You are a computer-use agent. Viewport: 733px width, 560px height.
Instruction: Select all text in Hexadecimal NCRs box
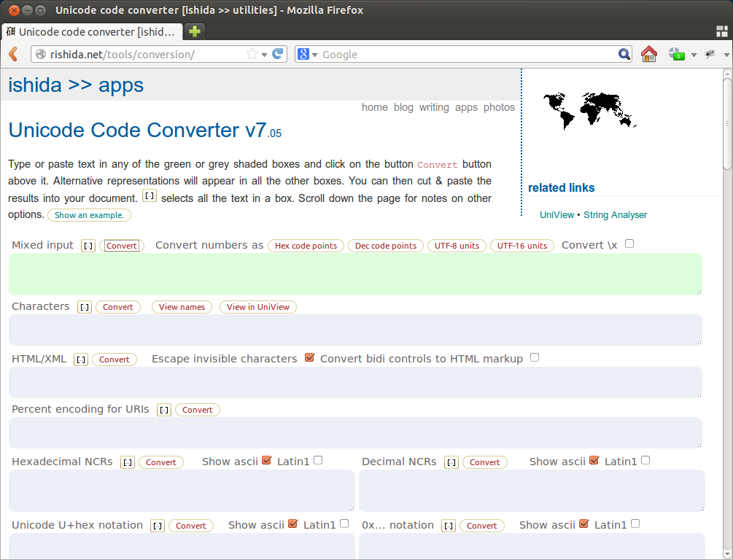pyautogui.click(x=128, y=462)
